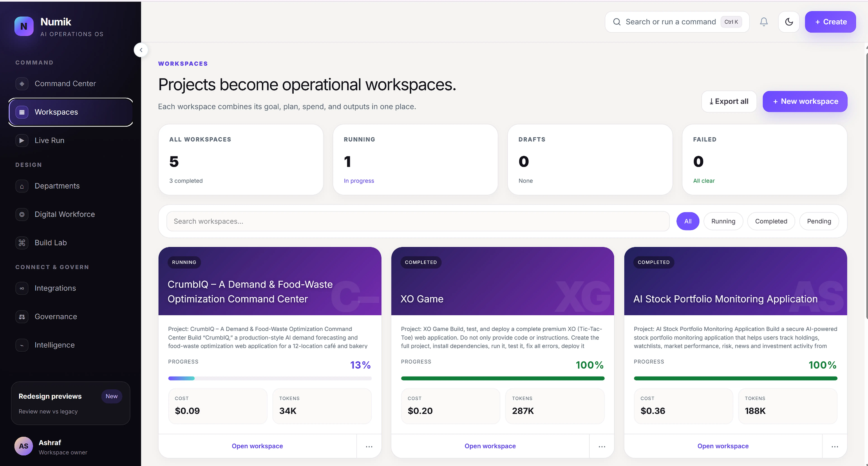This screenshot has width=868, height=466.
Task: Click the $0.36 cost value
Action: click(x=653, y=411)
